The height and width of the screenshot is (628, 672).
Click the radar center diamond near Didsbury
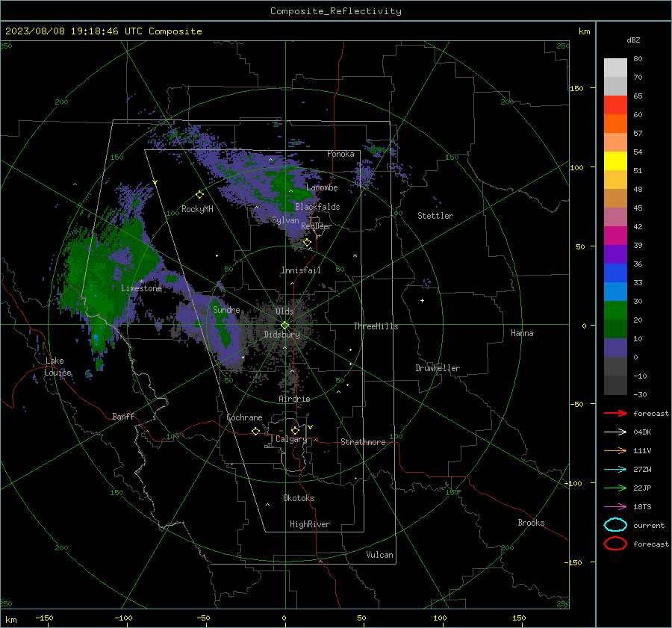coord(285,326)
